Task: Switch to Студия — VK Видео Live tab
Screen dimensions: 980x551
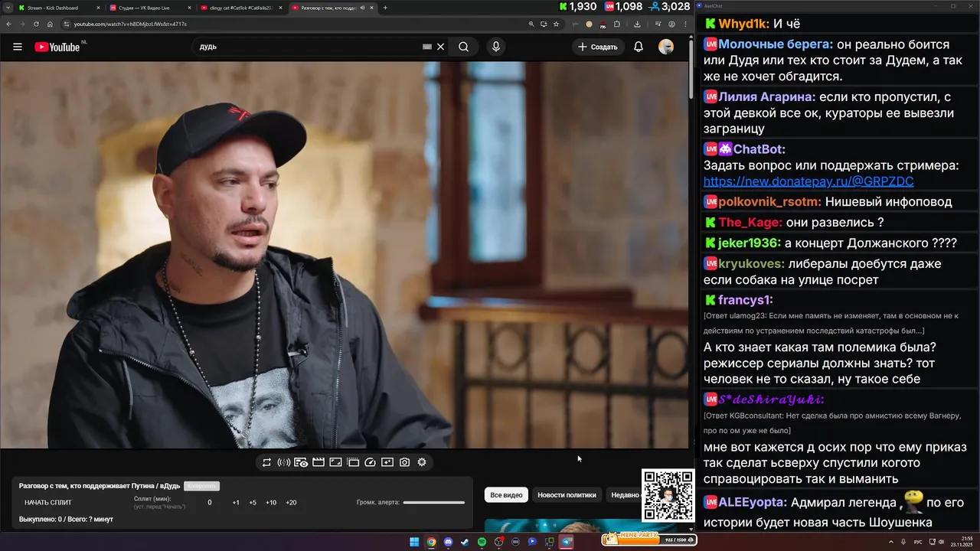Action: coord(149,8)
